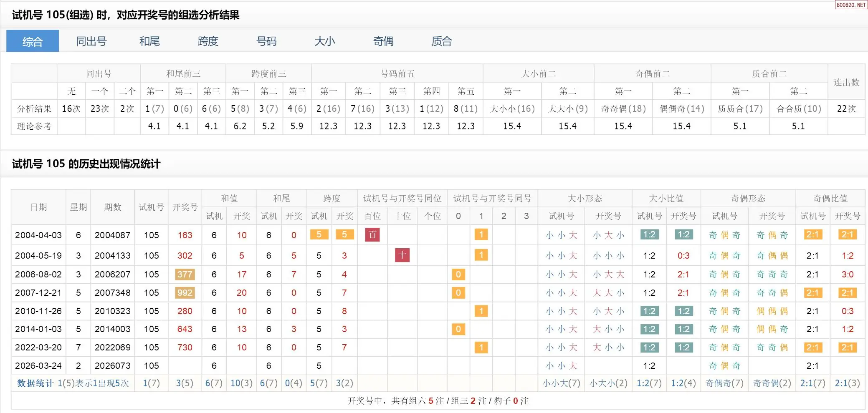Switch to the 质合 tab
This screenshot has height=413, width=868.
coord(442,41)
